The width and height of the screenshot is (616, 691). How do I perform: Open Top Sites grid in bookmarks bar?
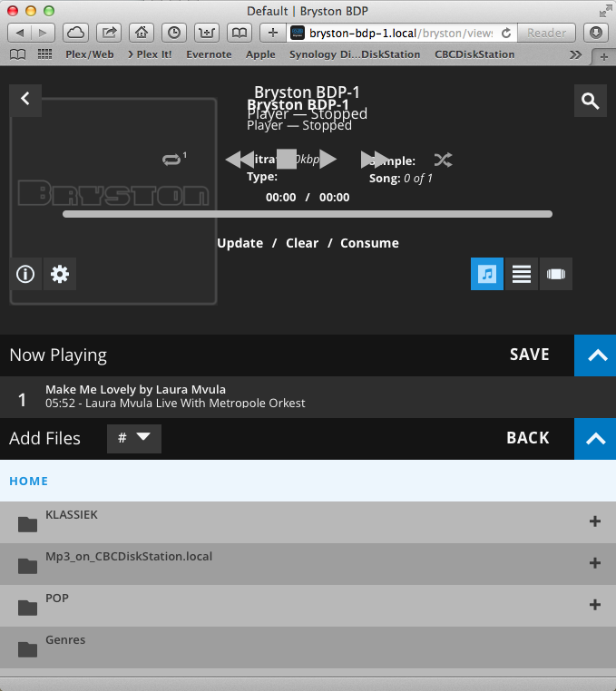click(x=45, y=54)
